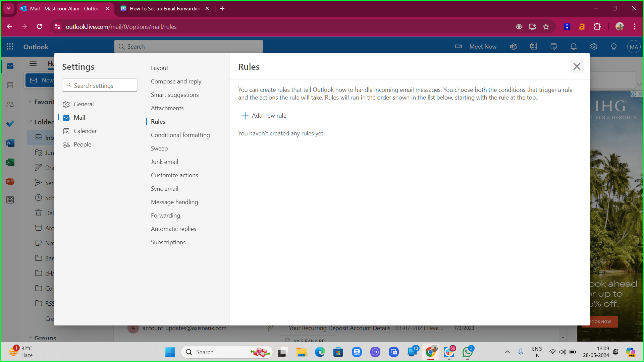Open the Outlook app launcher grid
Image resolution: width=644 pixels, height=362 pixels.
(10, 47)
